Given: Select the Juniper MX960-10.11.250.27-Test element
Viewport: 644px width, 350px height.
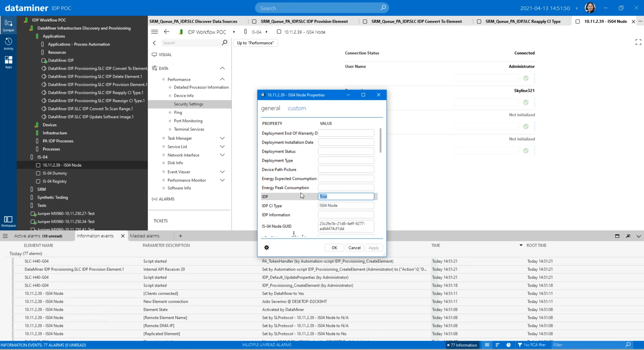Looking at the screenshot, I should click(66, 213).
